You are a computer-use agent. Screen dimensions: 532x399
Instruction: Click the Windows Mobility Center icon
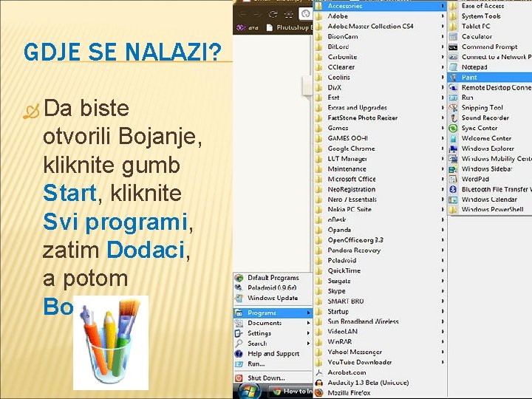click(453, 159)
